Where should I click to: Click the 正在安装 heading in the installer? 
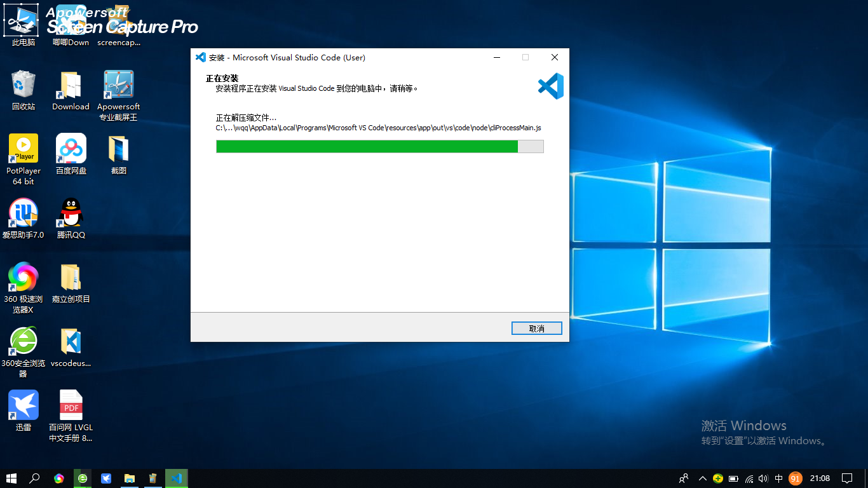tap(222, 78)
